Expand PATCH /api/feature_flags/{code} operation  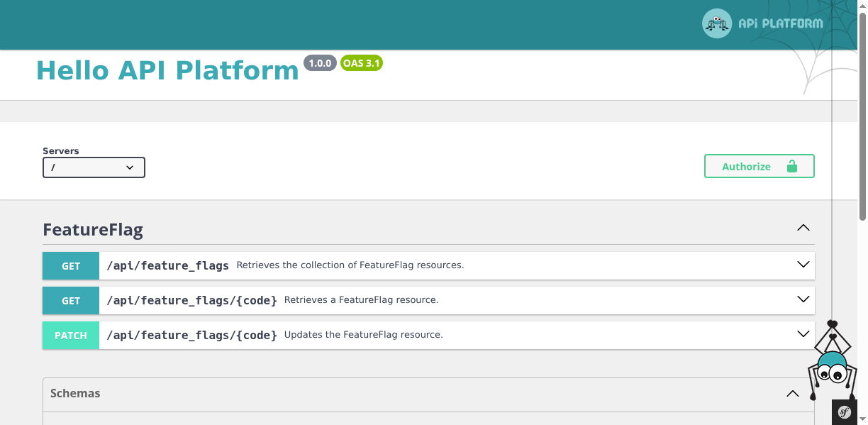pos(803,334)
